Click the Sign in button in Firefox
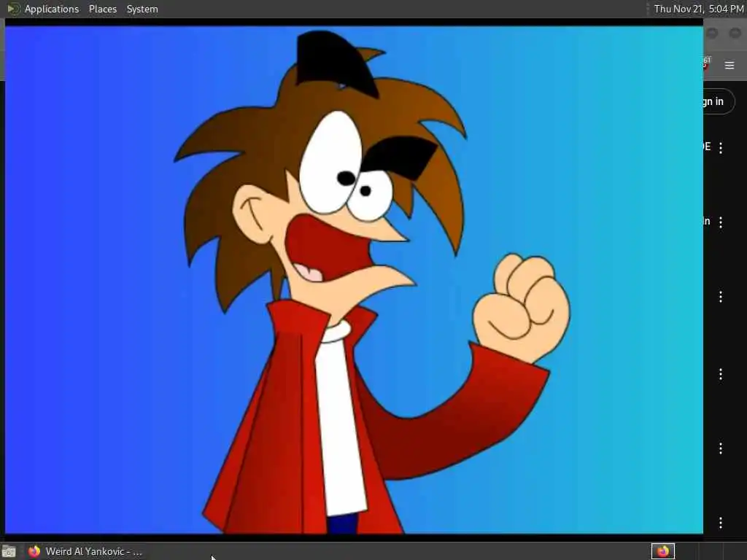The height and width of the screenshot is (560, 747). (719, 101)
